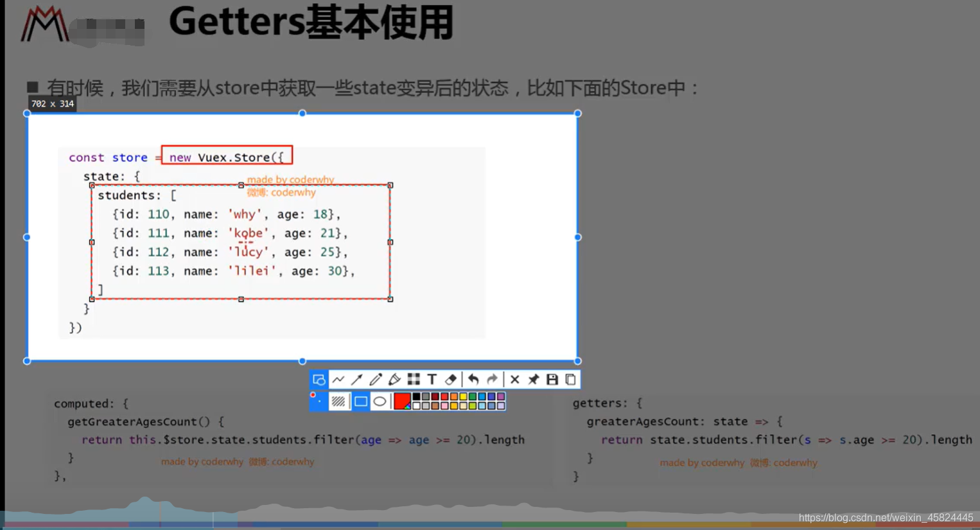The width and height of the screenshot is (980, 530).
Task: Toggle the hatched fill style option
Action: 338,402
